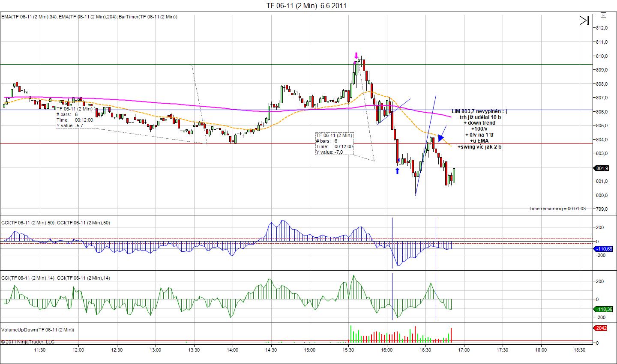Click the 805,0 price axis label
This screenshot has height=364, width=617.
(x=602, y=125)
